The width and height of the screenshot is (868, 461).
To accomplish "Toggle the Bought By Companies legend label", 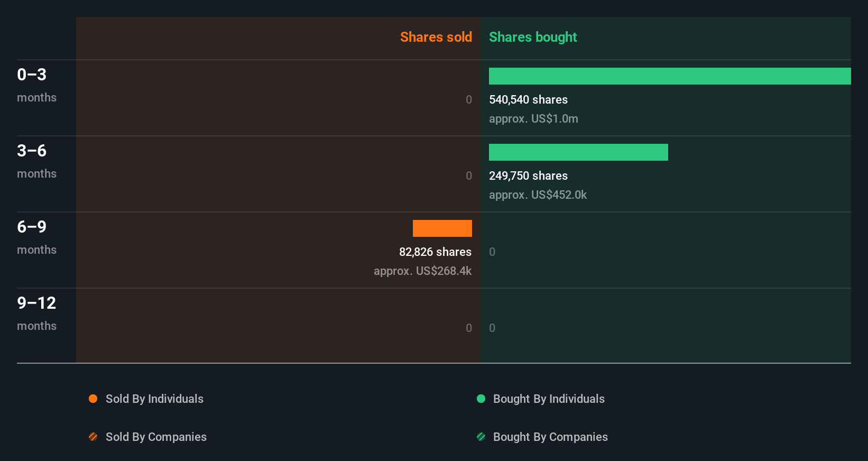I will pos(550,437).
